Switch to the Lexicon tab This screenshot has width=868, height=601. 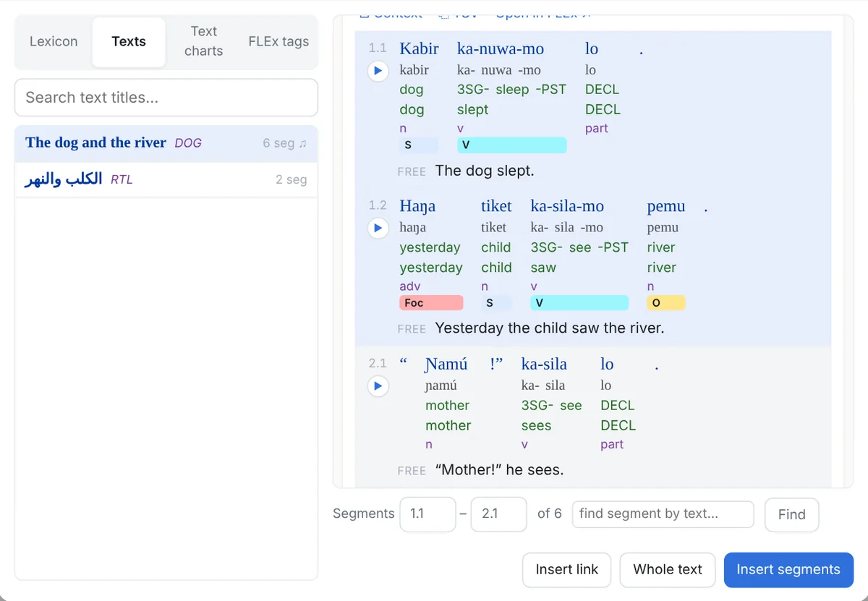tap(54, 41)
